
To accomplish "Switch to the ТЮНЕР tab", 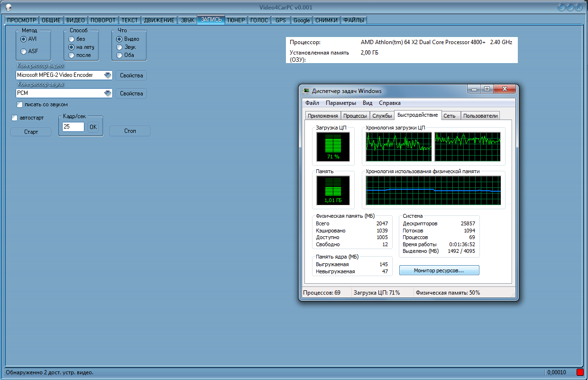I will pos(236,20).
